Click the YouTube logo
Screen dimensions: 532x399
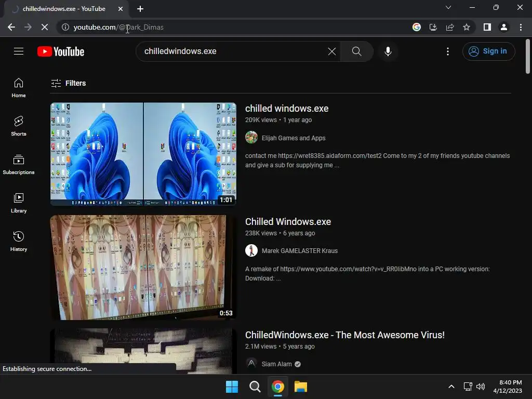pyautogui.click(x=61, y=51)
